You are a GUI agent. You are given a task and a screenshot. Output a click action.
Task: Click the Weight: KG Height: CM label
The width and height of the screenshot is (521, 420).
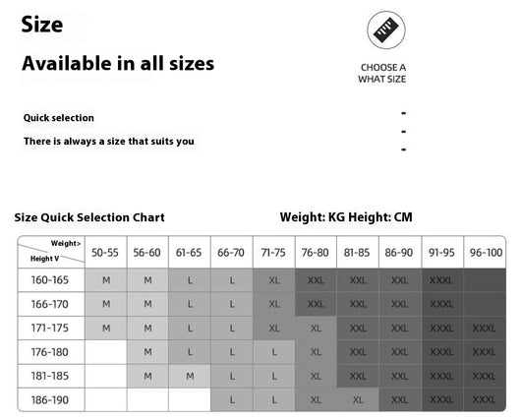[346, 217]
